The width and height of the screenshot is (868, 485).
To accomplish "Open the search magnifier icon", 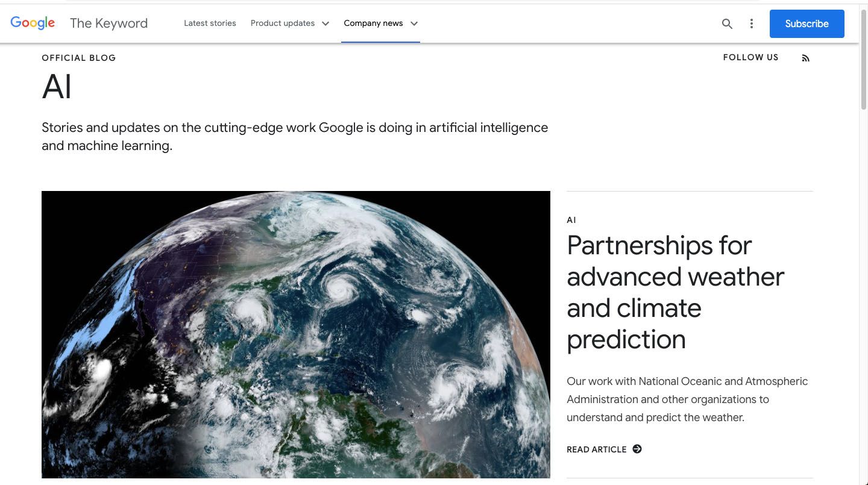I will pyautogui.click(x=727, y=23).
